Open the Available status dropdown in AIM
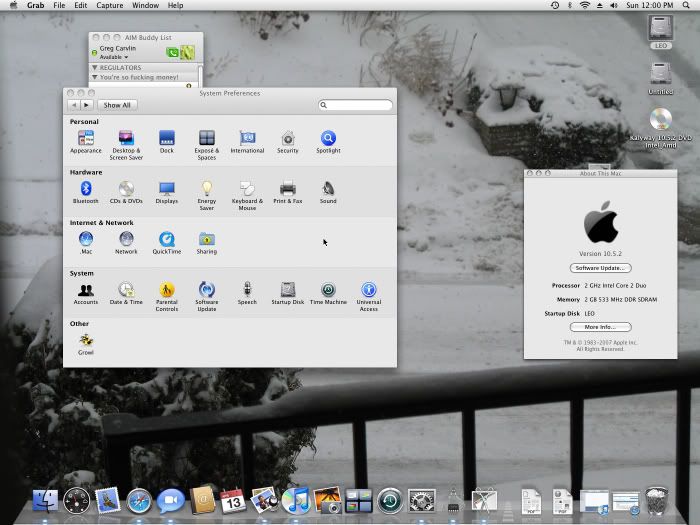700x525 pixels. [114, 57]
